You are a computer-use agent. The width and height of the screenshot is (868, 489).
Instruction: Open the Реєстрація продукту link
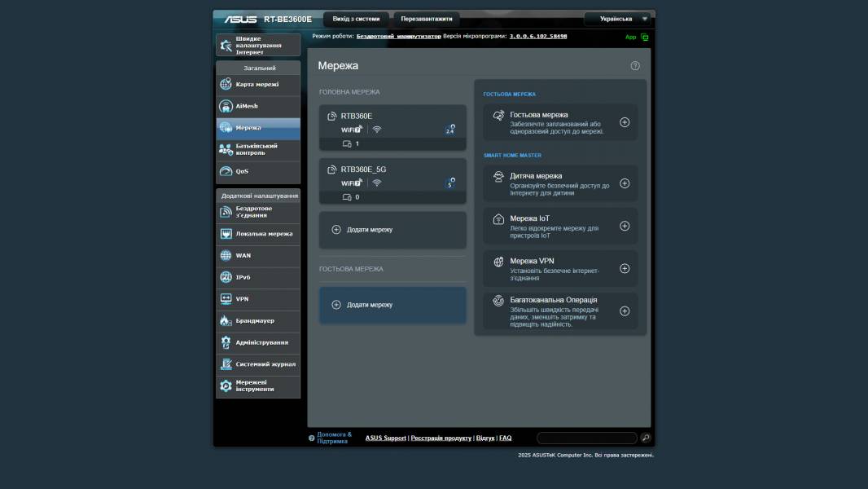pos(441,438)
